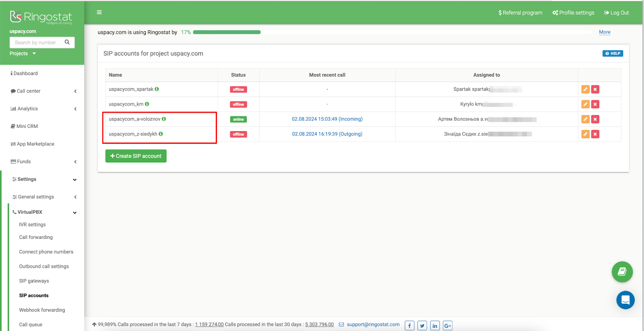Click the More link

click(605, 32)
